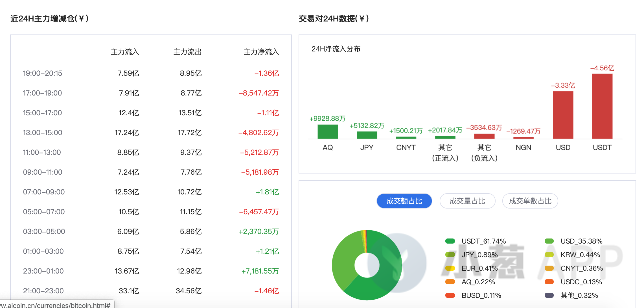Click outflow value 13.51亿

[x=190, y=113]
